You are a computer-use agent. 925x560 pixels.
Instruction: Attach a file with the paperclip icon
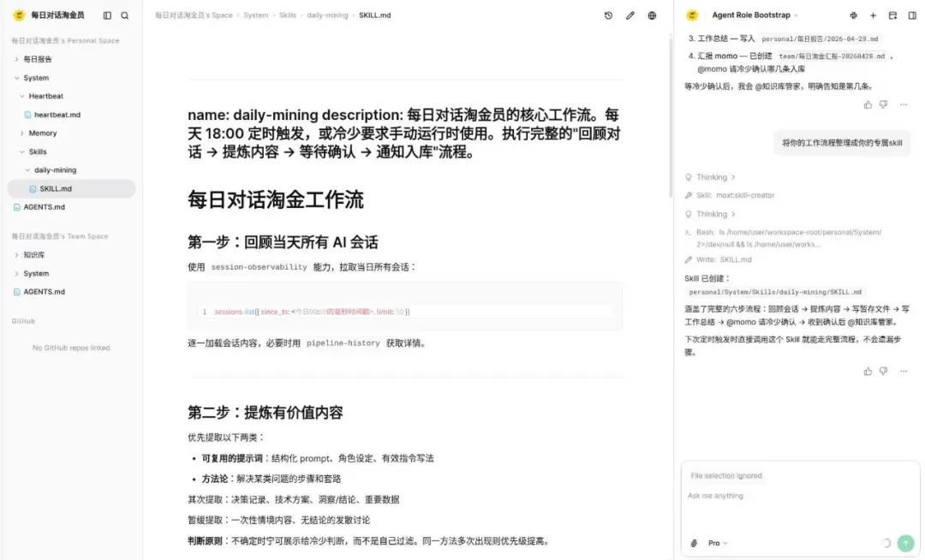click(694, 542)
